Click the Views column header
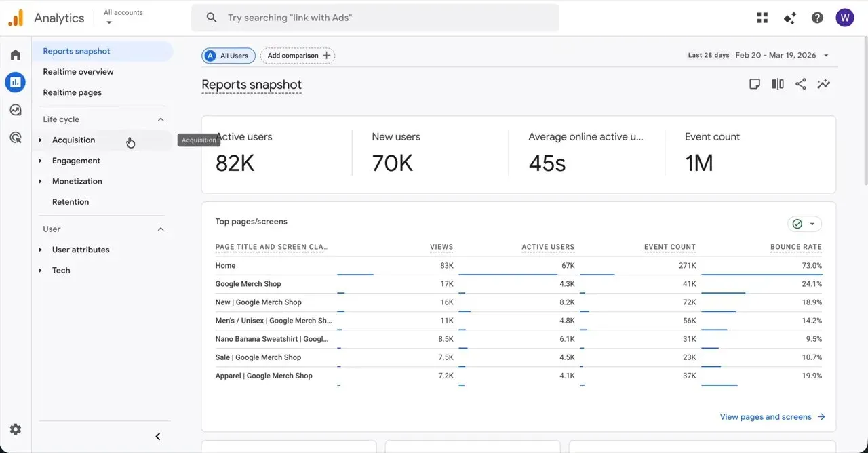The width and height of the screenshot is (868, 453). [x=441, y=247]
